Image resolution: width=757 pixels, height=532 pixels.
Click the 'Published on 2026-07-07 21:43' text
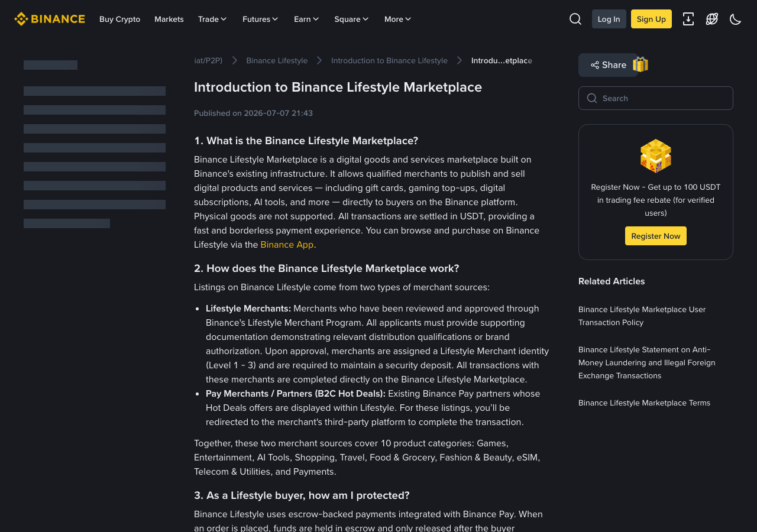point(253,113)
